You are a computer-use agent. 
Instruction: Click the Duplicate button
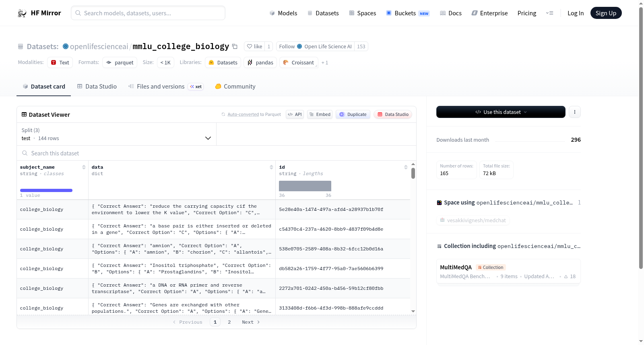point(353,114)
